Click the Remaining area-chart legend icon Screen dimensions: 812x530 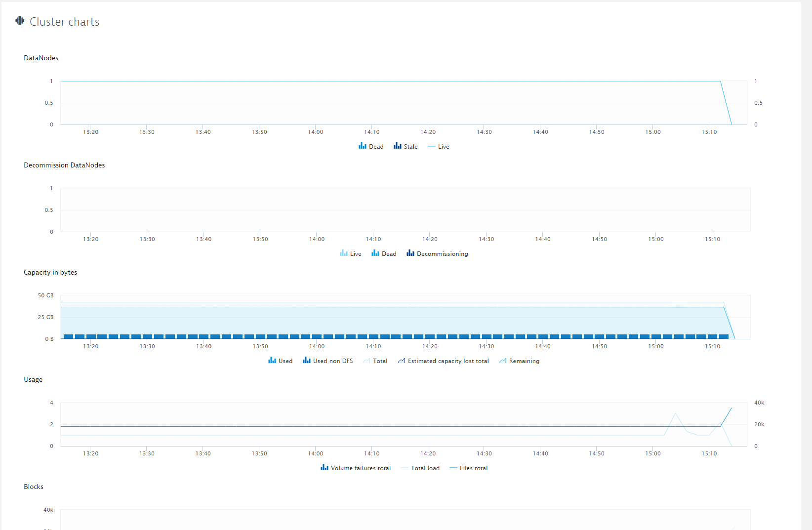point(503,361)
